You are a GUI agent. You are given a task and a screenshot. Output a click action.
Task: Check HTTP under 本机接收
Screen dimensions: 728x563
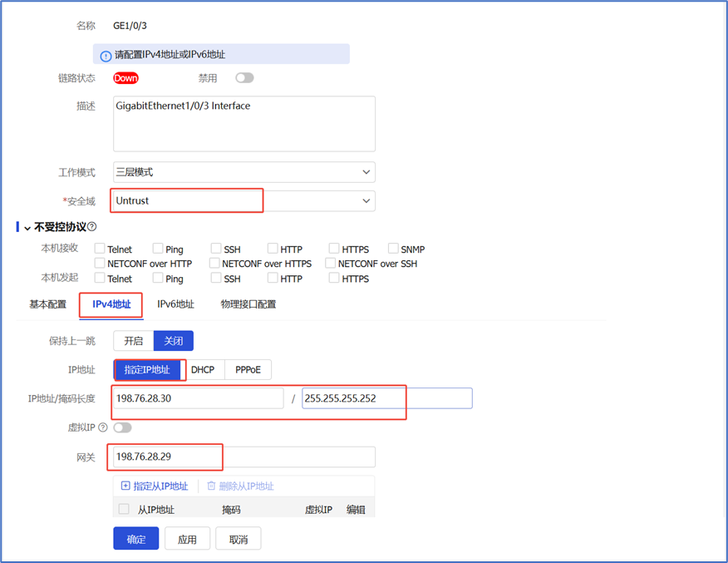tap(273, 249)
